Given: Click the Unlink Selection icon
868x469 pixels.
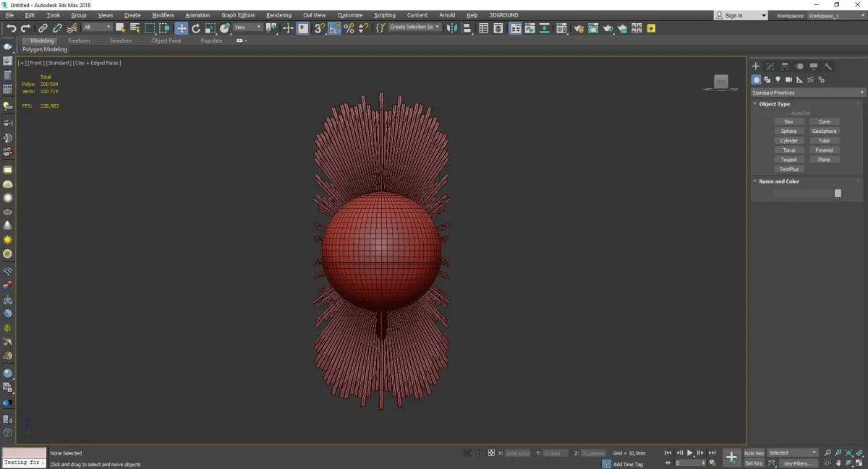Looking at the screenshot, I should tap(57, 28).
